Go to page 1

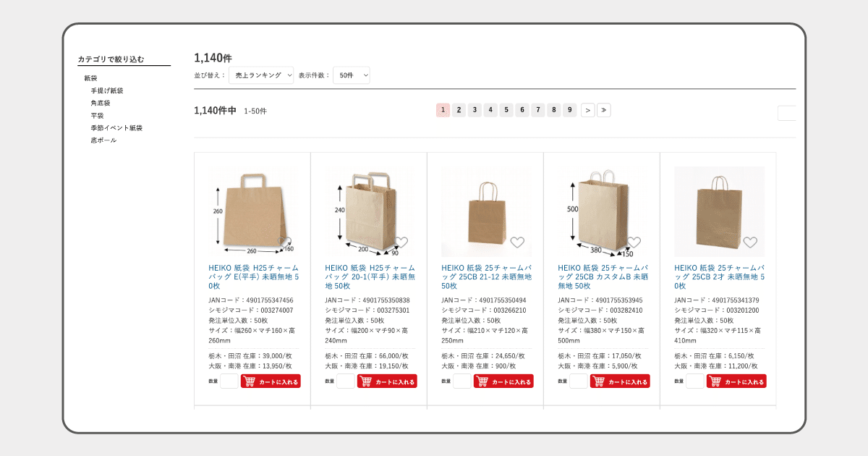tap(443, 110)
